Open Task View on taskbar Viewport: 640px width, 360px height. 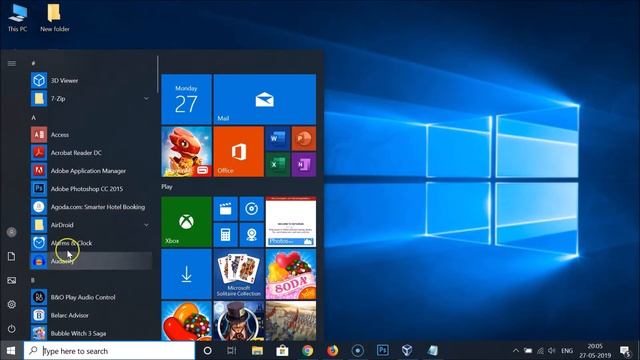(x=231, y=351)
